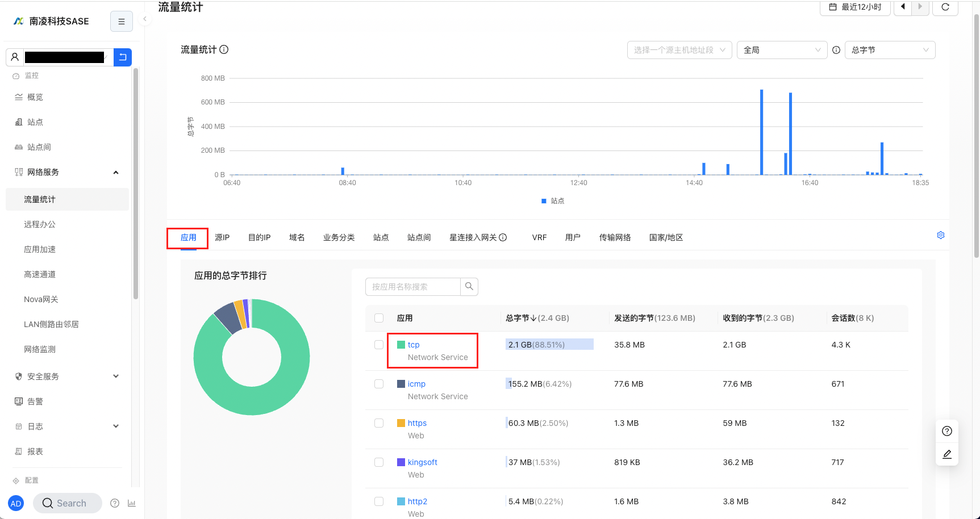Switch to the 应用 tab
Image resolution: width=980 pixels, height=519 pixels.
coord(188,237)
